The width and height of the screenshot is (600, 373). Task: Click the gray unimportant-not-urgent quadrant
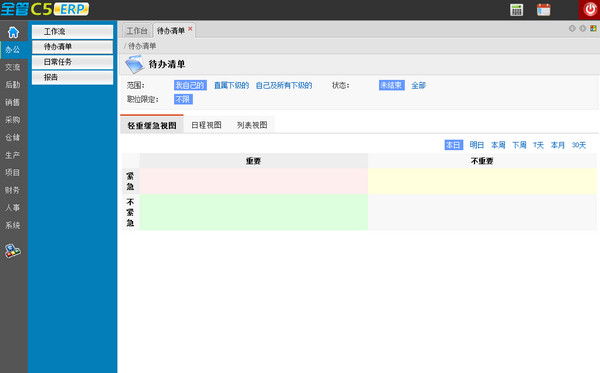tap(482, 212)
